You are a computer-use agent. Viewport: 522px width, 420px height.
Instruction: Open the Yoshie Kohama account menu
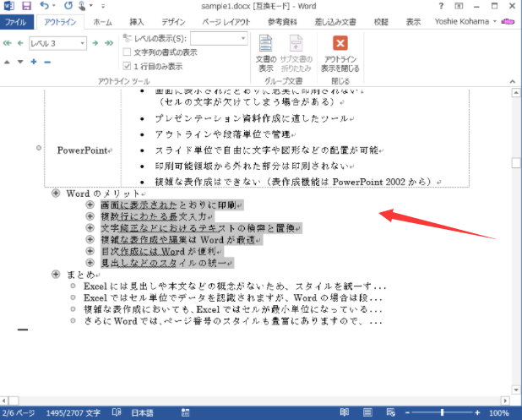465,22
